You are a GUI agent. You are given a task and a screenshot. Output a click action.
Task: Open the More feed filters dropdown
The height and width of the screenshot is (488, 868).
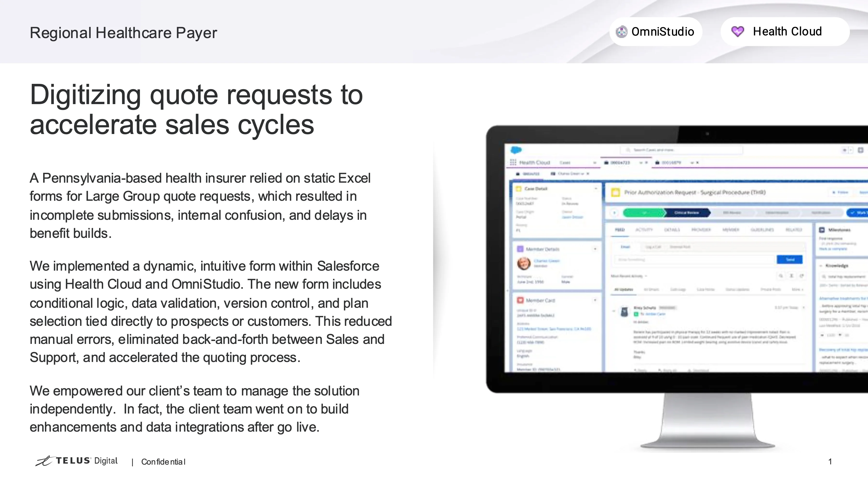pos(797,289)
